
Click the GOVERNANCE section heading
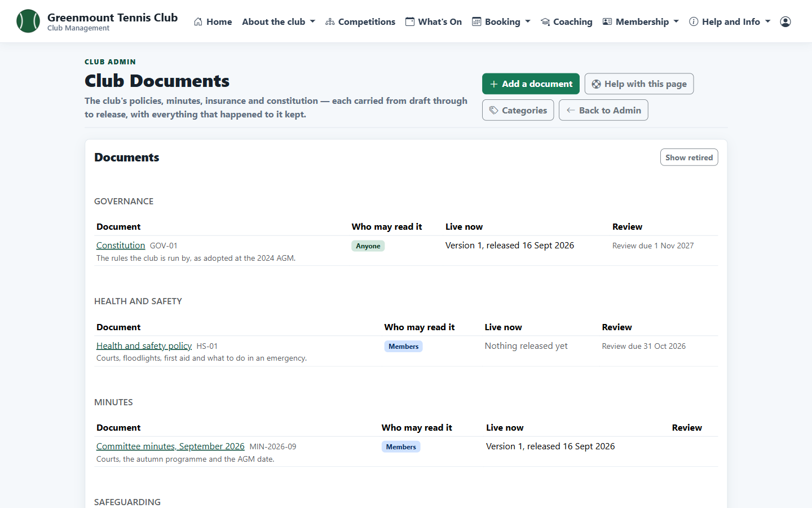pos(123,201)
